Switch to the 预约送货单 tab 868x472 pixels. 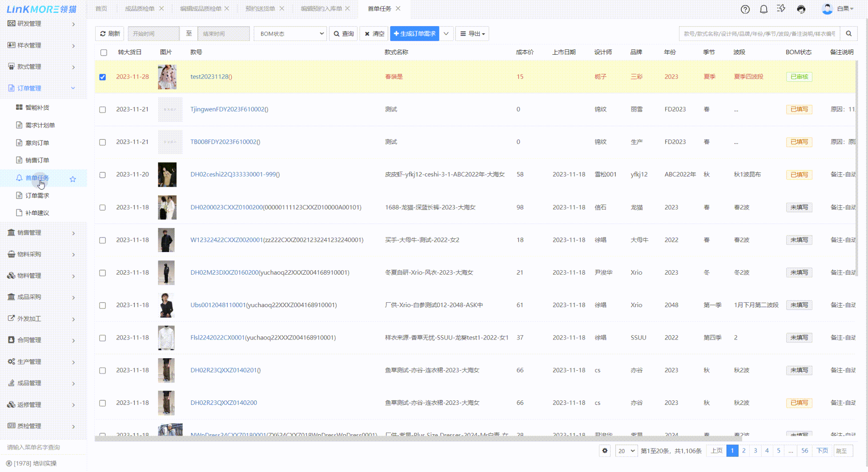(x=260, y=8)
